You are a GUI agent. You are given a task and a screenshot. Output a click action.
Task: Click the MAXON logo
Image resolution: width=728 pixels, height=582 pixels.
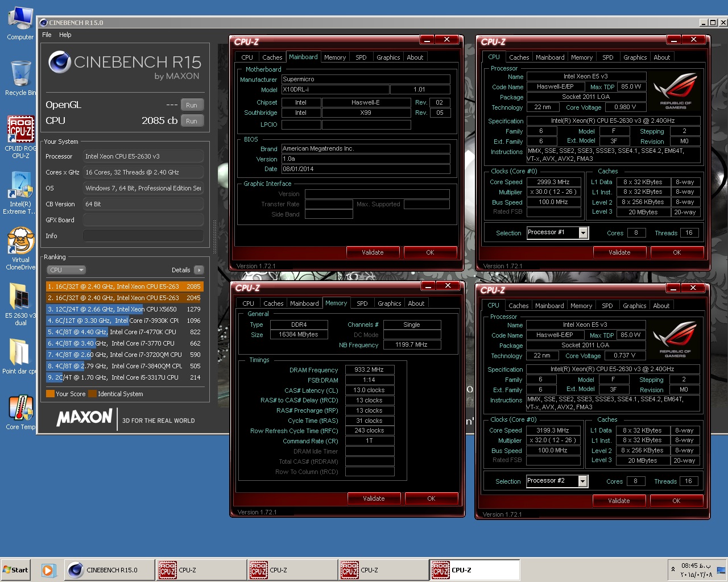pyautogui.click(x=84, y=418)
